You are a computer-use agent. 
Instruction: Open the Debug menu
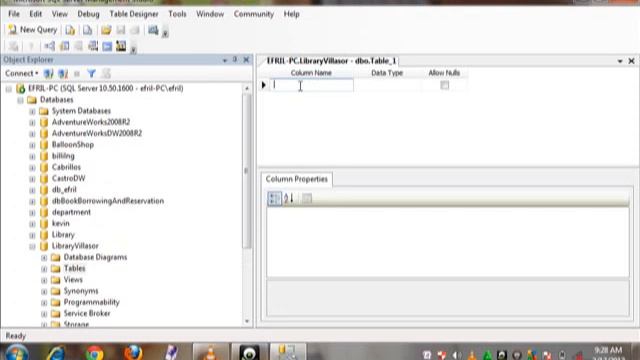(x=88, y=14)
